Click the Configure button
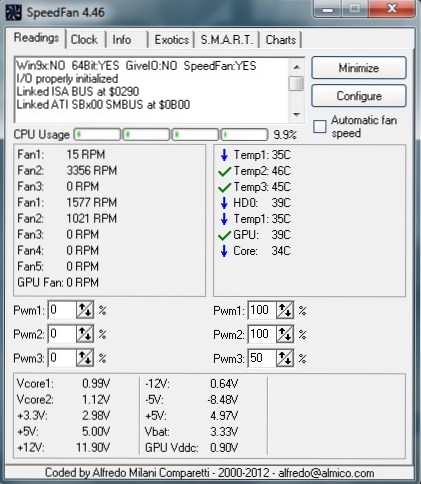 click(359, 96)
